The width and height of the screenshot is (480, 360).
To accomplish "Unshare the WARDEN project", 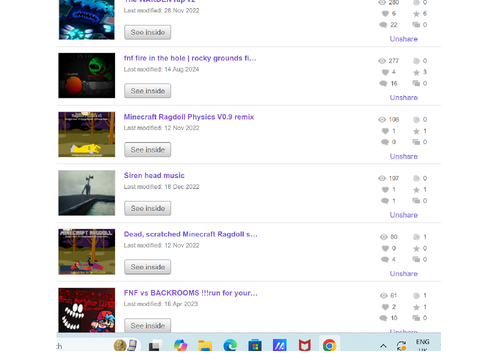I will point(404,39).
